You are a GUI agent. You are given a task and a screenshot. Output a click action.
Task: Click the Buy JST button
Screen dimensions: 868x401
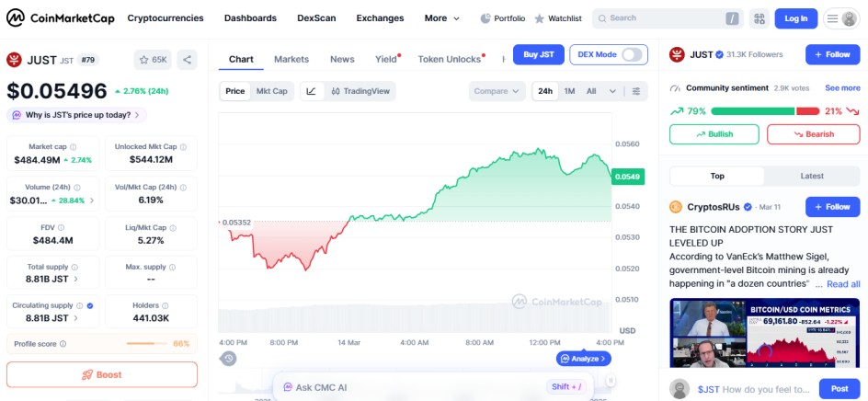pyautogui.click(x=539, y=55)
